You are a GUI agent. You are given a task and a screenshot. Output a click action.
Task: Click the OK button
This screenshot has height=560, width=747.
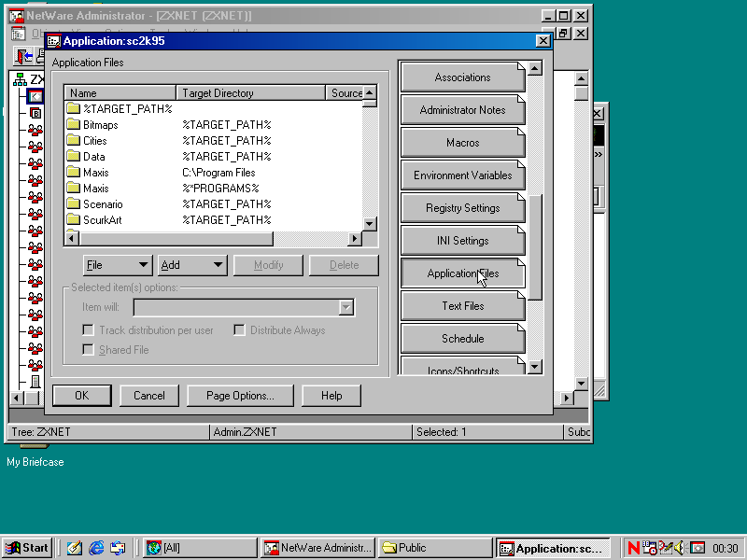(x=82, y=396)
